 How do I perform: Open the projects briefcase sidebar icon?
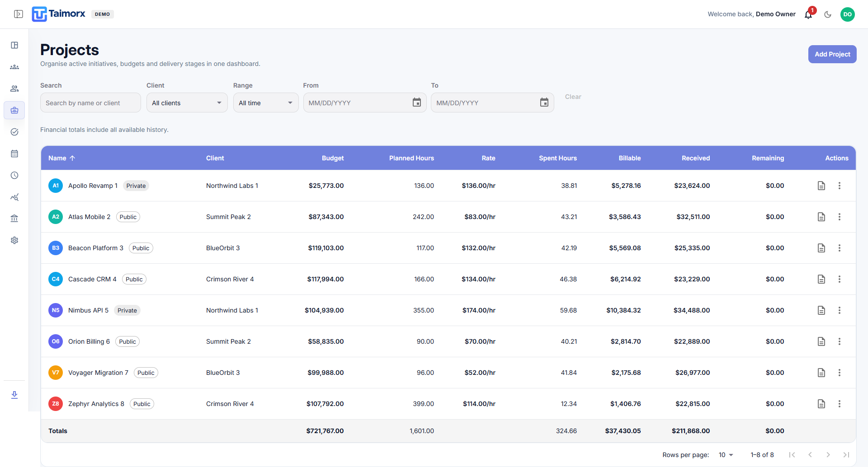click(14, 110)
